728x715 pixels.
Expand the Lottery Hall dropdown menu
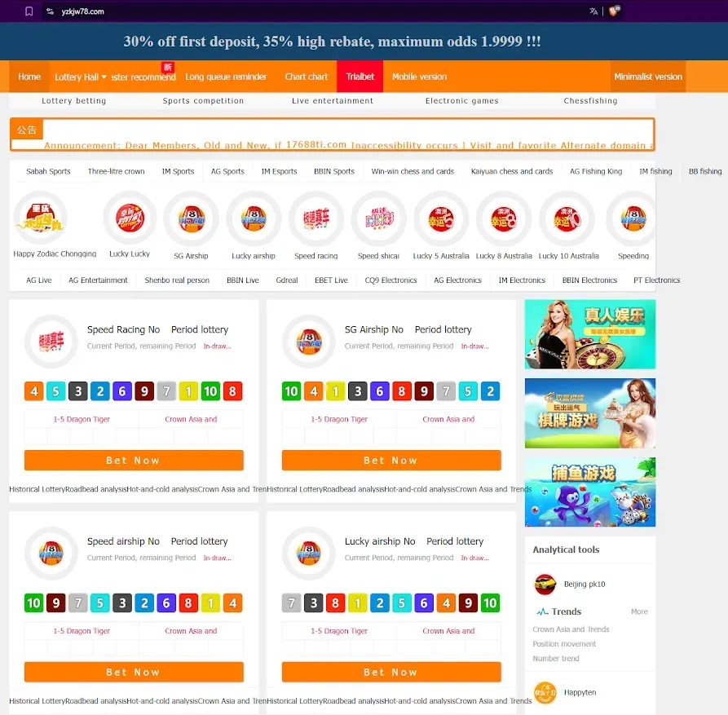[x=80, y=77]
